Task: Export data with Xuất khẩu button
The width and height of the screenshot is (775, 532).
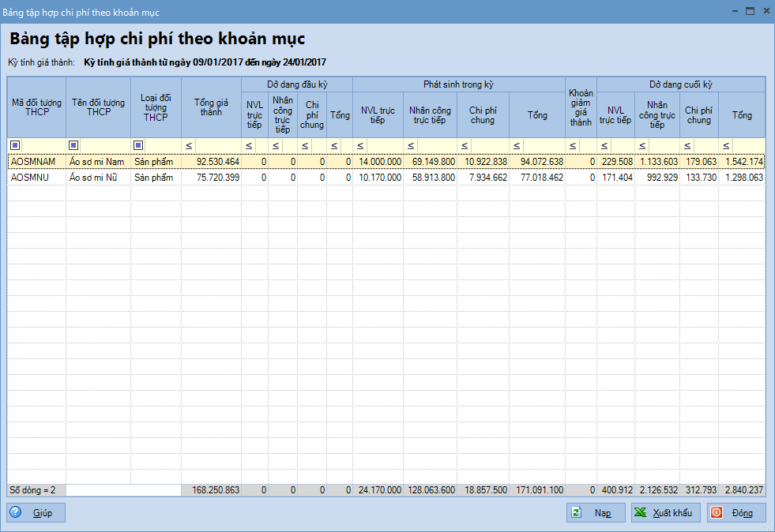Action: point(662,513)
